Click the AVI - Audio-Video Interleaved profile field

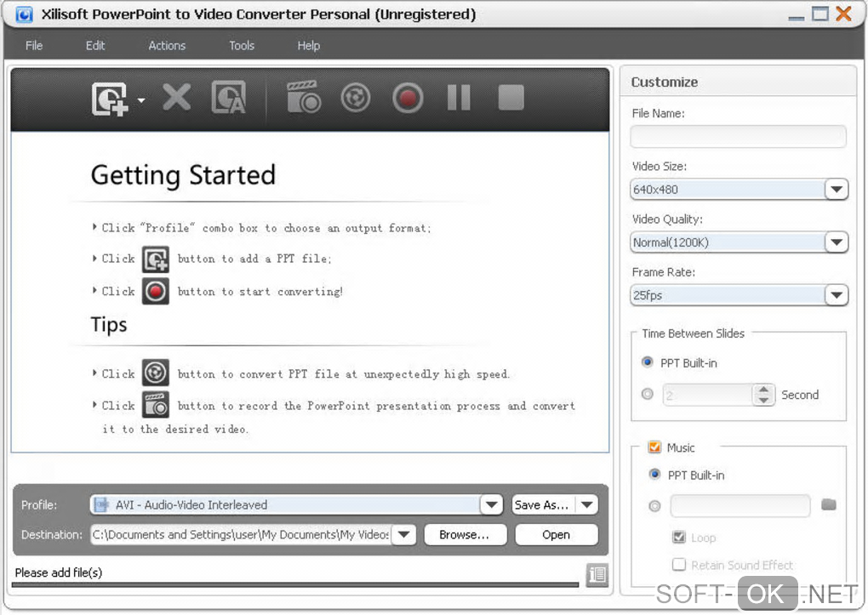coord(285,504)
